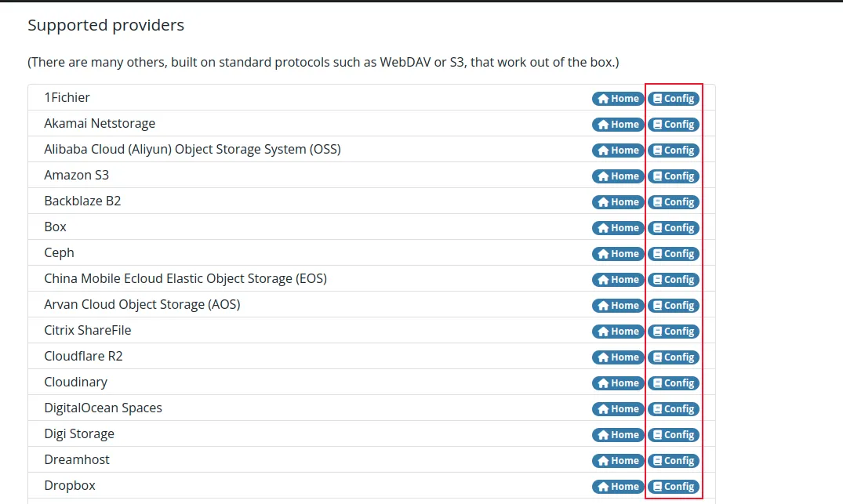This screenshot has height=504, width=843.
Task: Open Amazon S3 Config page
Action: click(x=674, y=176)
